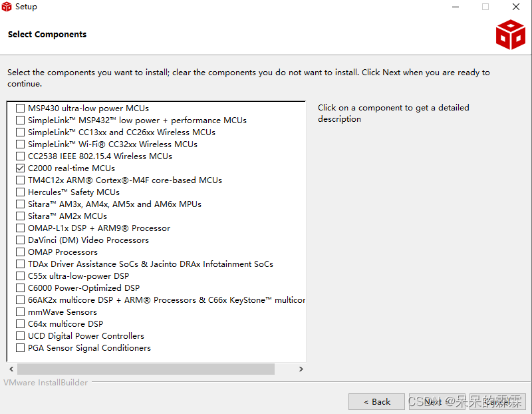Click the 'C2000 real-time MCUs' label text
The height and width of the screenshot is (414, 532).
71,168
